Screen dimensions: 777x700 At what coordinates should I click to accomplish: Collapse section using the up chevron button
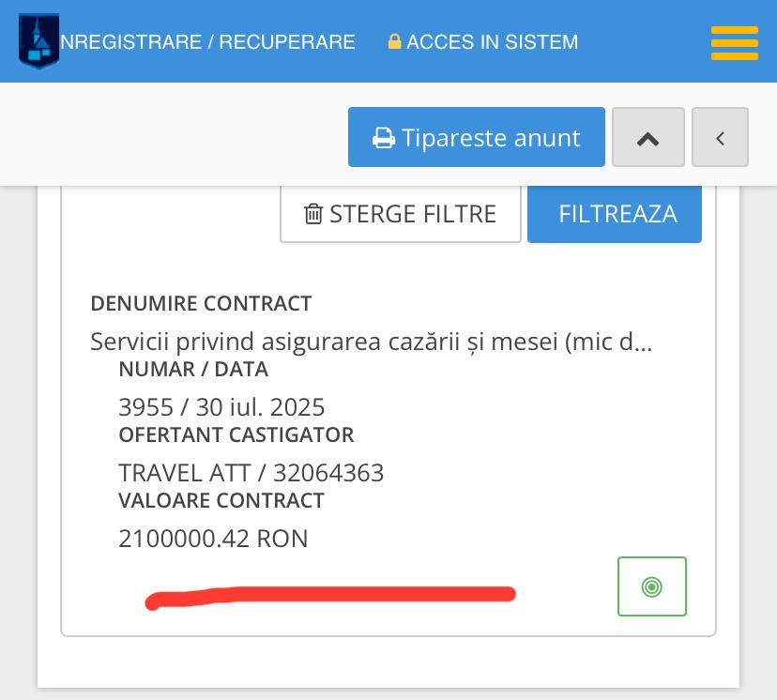click(x=647, y=138)
